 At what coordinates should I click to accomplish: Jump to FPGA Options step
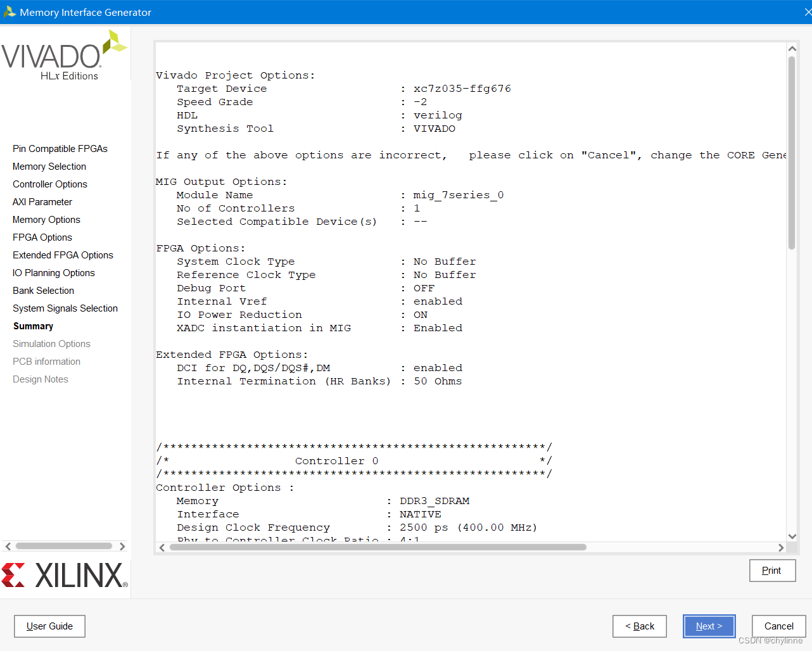coord(42,237)
